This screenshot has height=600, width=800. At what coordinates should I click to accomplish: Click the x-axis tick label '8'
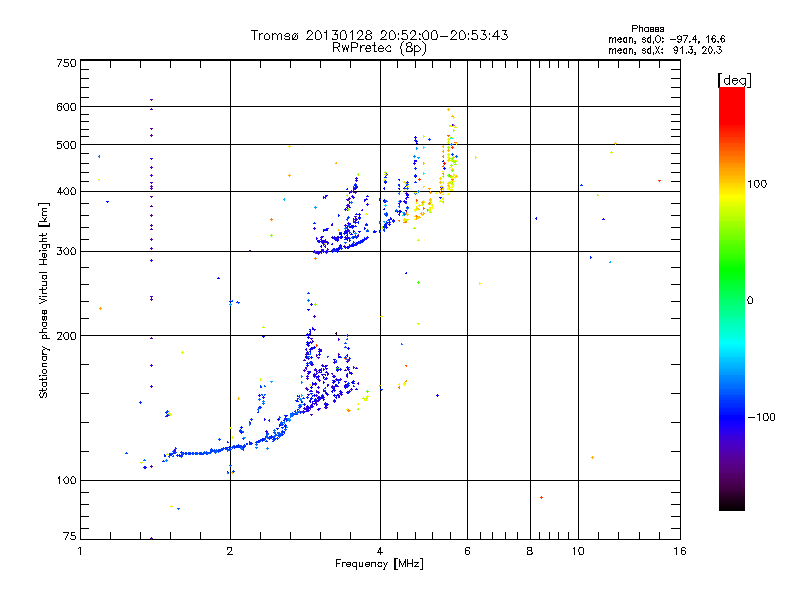click(530, 551)
